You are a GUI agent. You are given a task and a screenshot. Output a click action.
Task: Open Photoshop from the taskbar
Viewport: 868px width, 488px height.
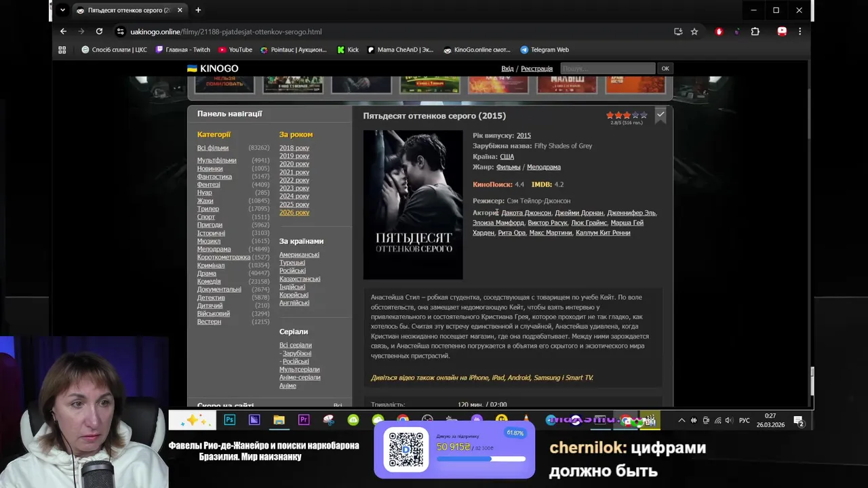point(230,420)
